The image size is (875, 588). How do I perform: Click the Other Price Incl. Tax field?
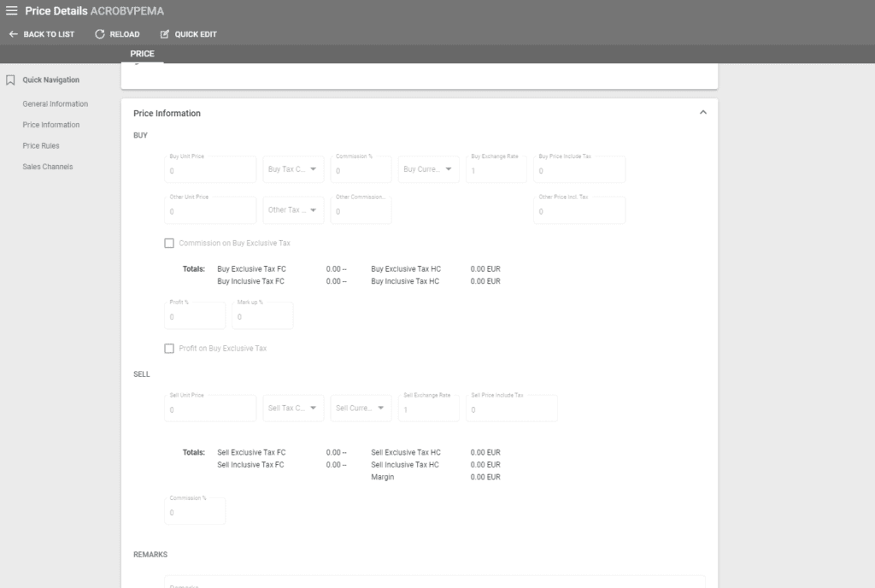click(579, 210)
